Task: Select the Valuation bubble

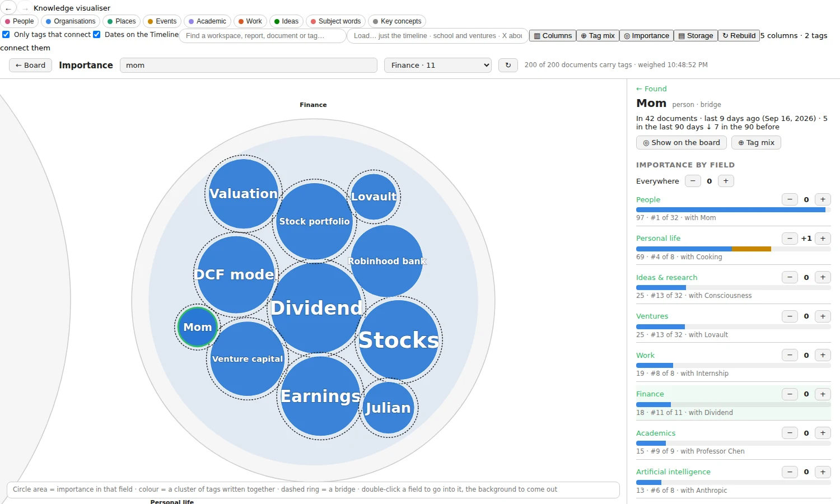Action: pos(244,194)
